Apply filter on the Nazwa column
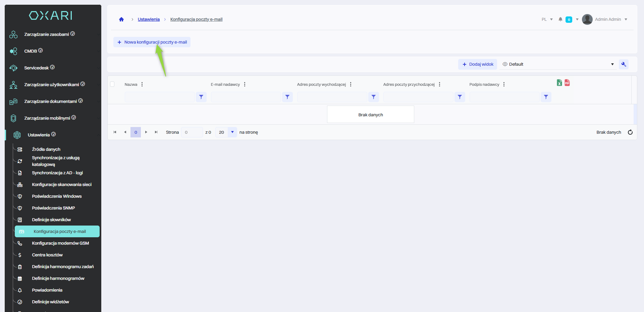This screenshot has width=644, height=312. (201, 97)
